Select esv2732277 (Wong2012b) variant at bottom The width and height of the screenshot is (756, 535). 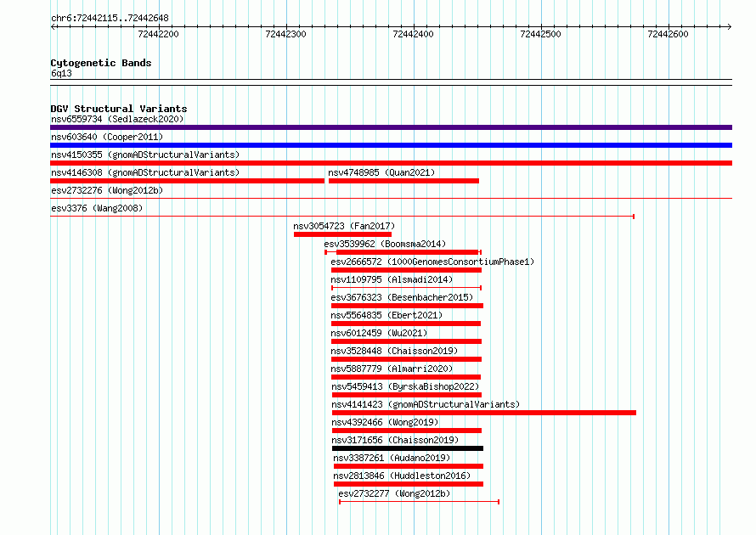(419, 502)
